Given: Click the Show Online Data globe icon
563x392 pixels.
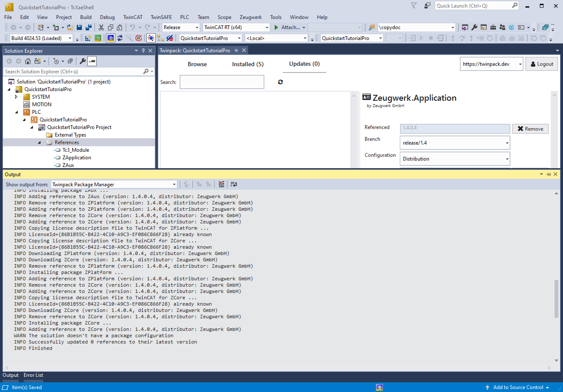Looking at the screenshot, I should (x=151, y=38).
